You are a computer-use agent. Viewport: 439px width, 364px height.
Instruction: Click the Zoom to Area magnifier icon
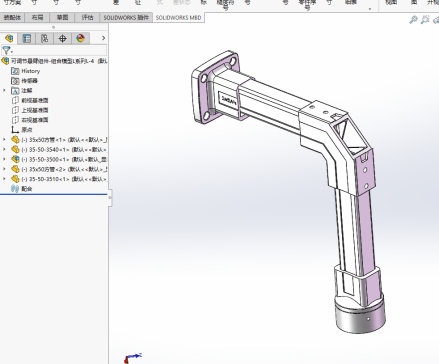coord(425,20)
